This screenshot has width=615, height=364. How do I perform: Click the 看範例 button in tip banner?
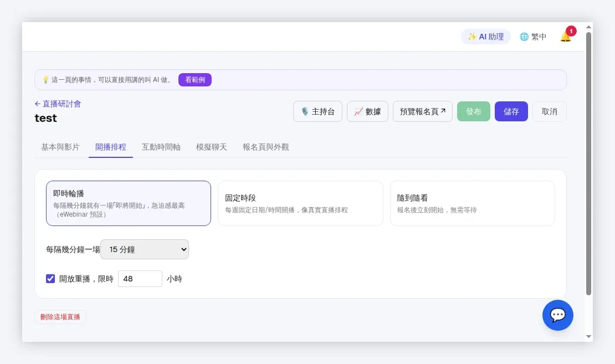tap(195, 80)
